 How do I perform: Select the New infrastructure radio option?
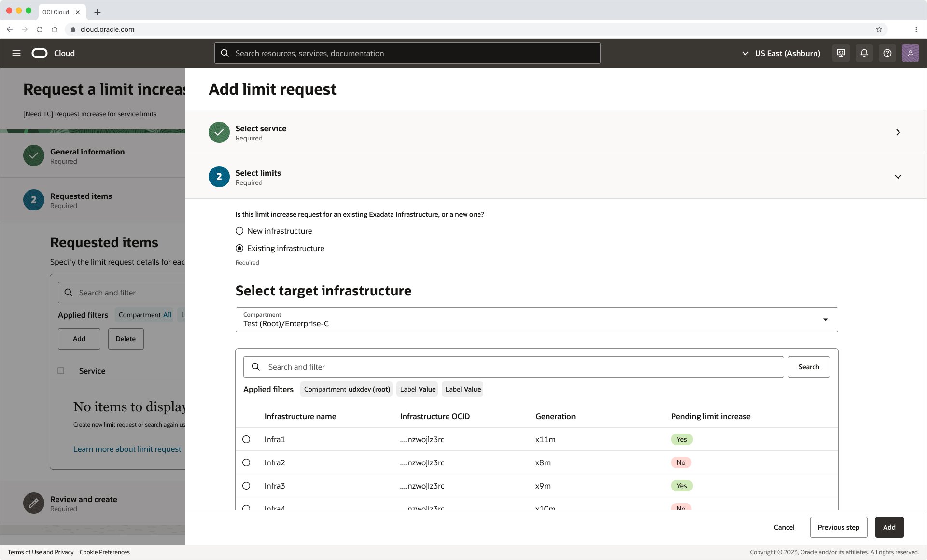[239, 231]
